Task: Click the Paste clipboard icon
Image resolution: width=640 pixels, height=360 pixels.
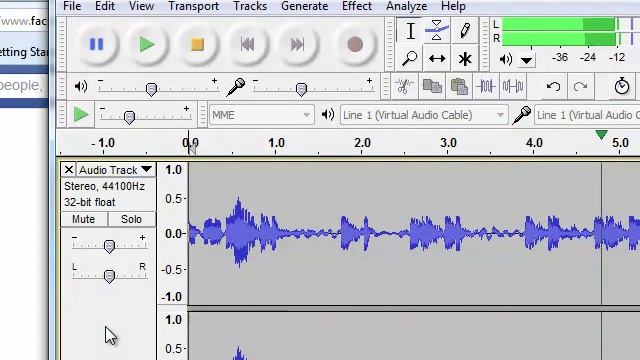Action: click(x=459, y=87)
